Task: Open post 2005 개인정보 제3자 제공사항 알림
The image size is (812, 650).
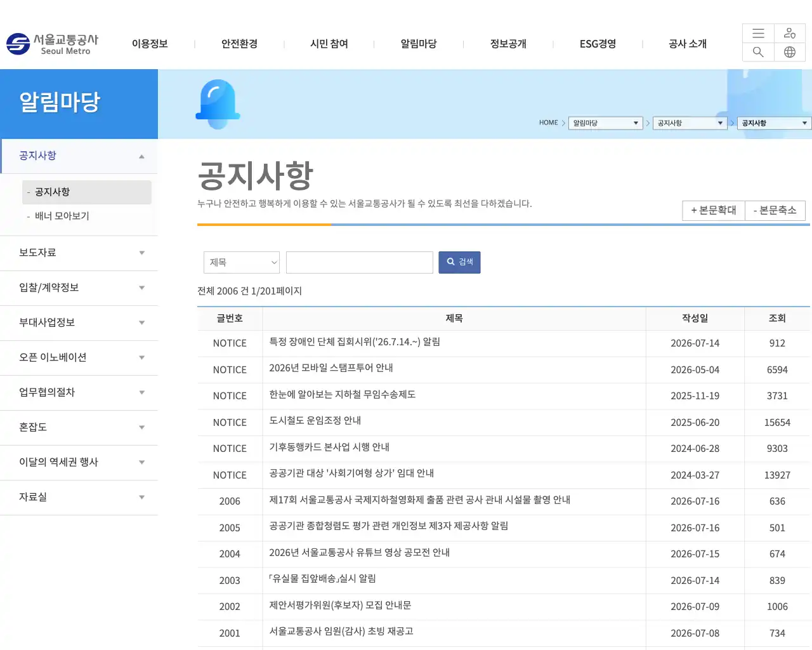Action: click(389, 526)
